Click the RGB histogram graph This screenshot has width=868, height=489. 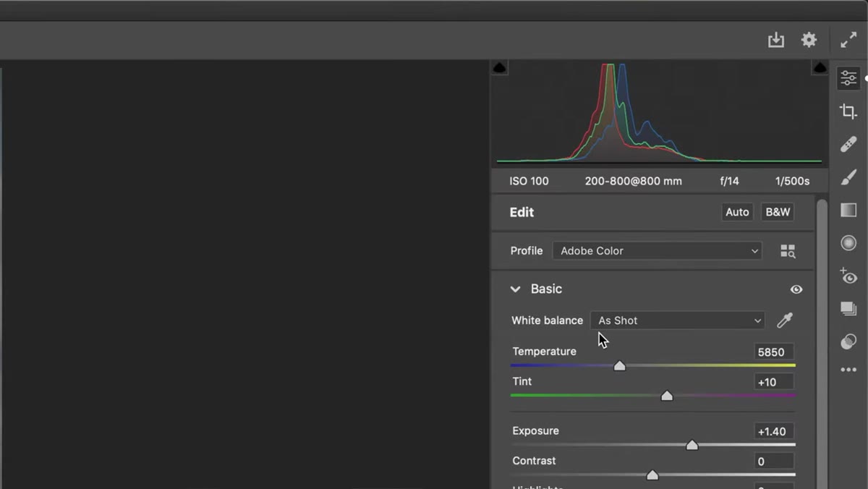(659, 113)
